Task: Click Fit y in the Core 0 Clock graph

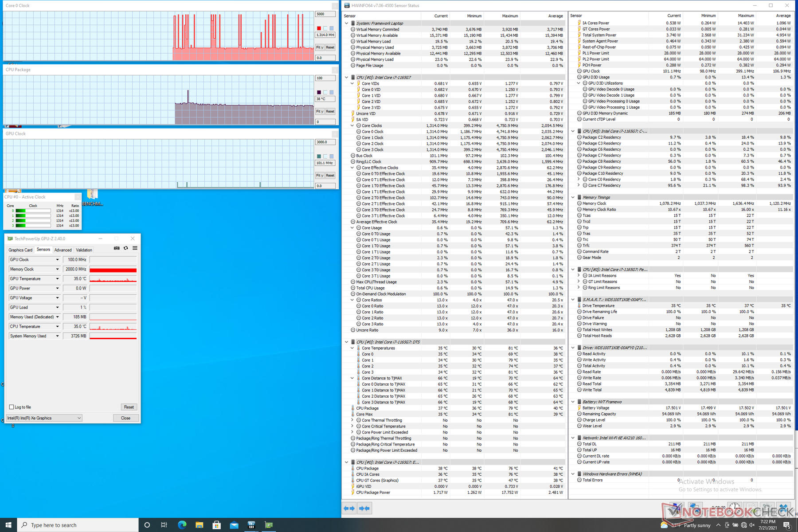Action: tap(319, 47)
